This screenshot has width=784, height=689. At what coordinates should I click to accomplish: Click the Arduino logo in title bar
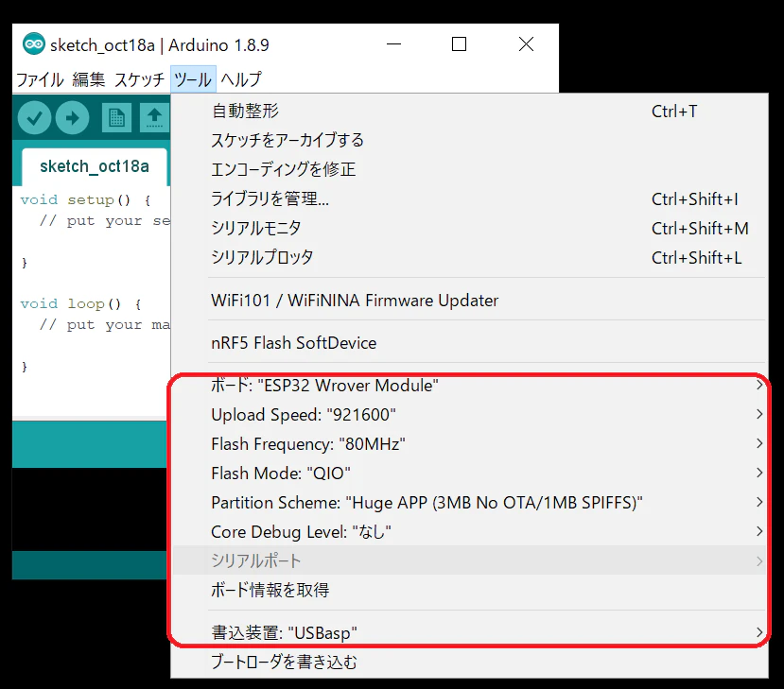point(34,44)
